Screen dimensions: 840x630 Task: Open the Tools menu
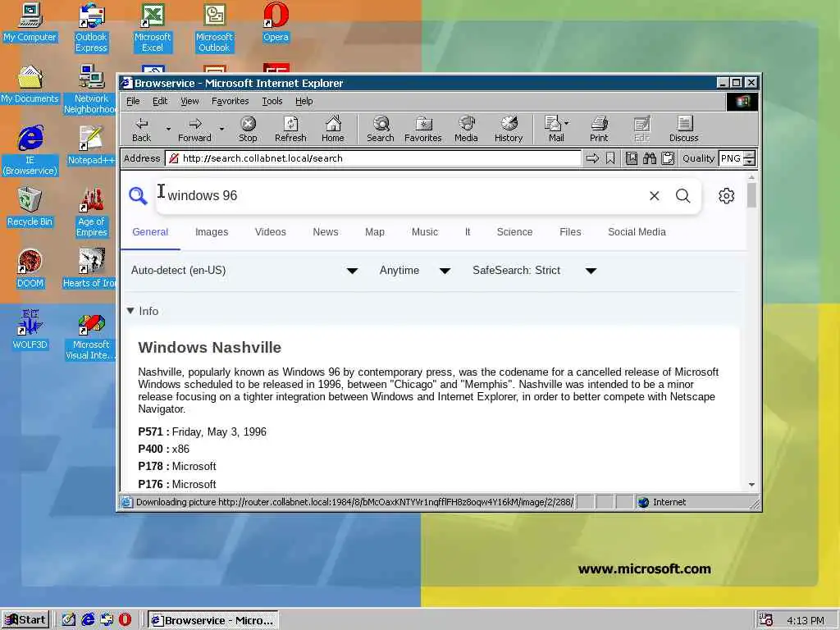point(272,101)
